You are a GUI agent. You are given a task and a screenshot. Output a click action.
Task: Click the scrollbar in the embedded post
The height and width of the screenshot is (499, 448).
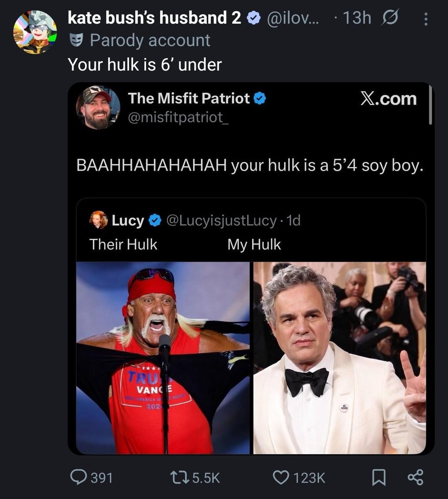pos(431,105)
